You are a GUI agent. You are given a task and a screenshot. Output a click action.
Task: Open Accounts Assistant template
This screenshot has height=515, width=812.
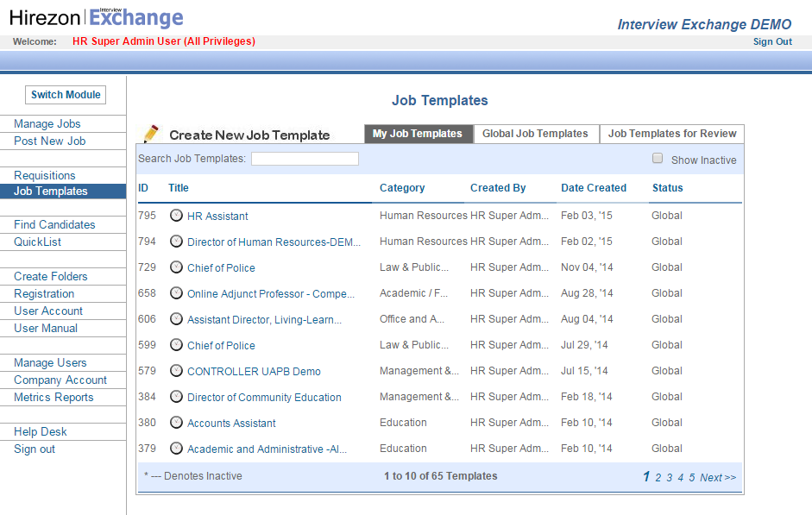click(231, 424)
